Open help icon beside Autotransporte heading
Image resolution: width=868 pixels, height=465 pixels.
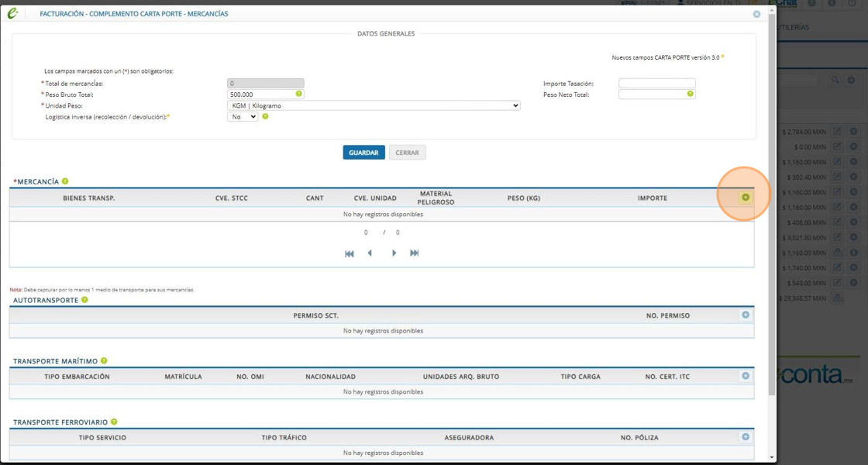(84, 299)
